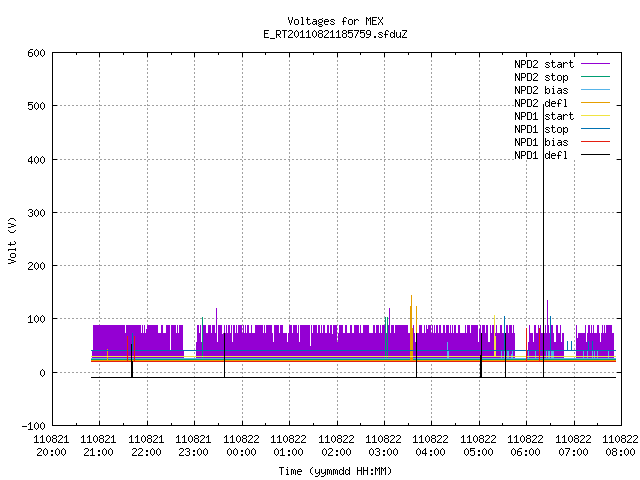This screenshot has width=640, height=480.
Task: Click the 100 y-axis tick label
Action: (36, 319)
